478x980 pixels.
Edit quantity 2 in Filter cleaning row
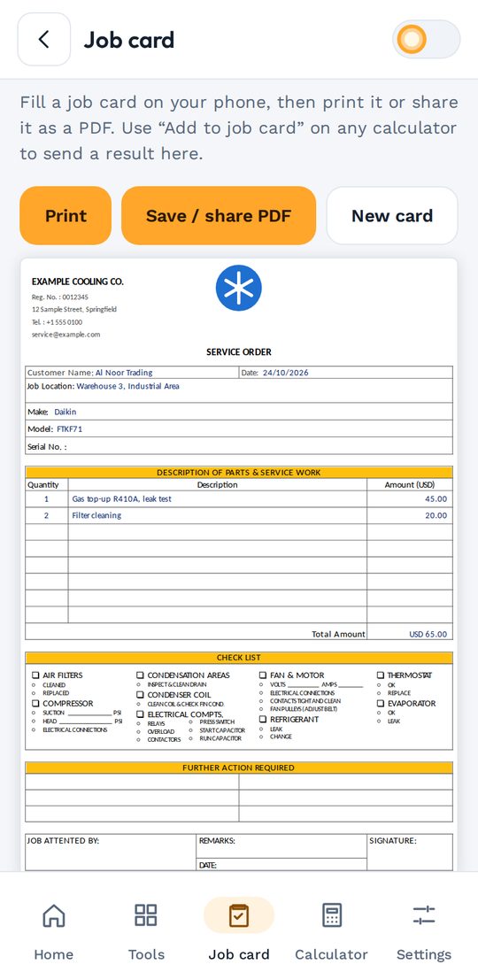click(46, 515)
